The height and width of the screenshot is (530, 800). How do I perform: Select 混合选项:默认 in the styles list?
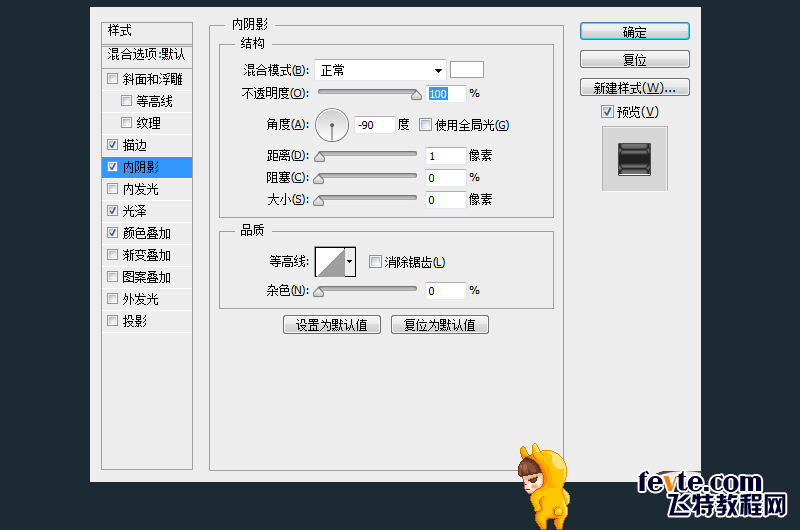pyautogui.click(x=146, y=54)
